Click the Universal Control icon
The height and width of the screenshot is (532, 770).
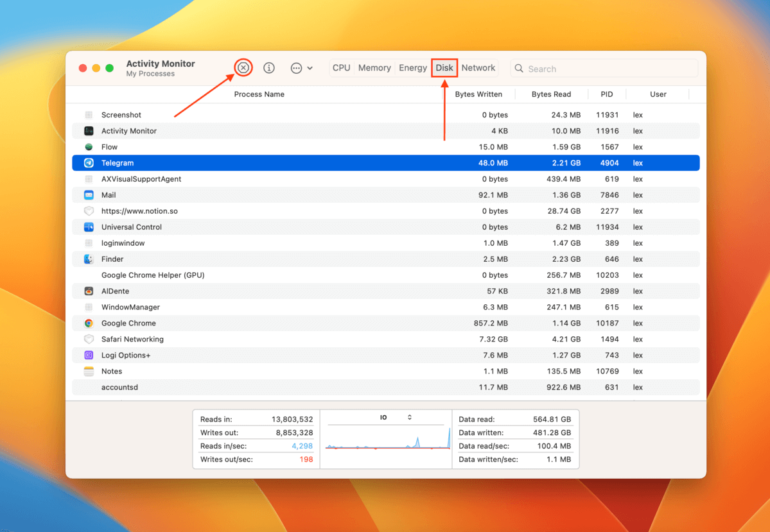[x=89, y=227]
